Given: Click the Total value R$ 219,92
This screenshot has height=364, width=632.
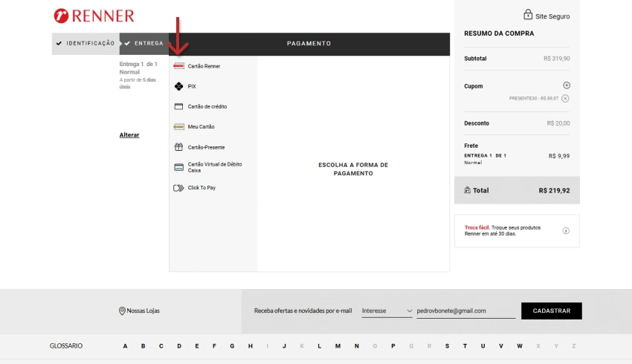Looking at the screenshot, I should (x=554, y=190).
